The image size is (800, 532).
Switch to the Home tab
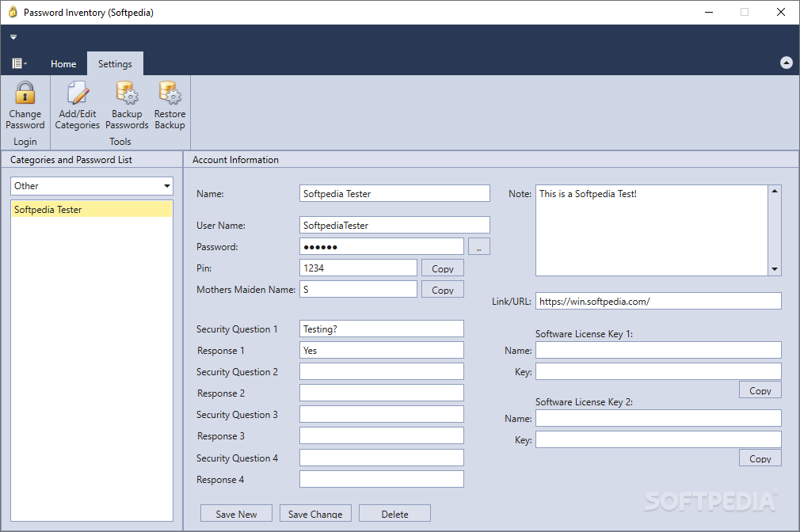click(x=63, y=64)
